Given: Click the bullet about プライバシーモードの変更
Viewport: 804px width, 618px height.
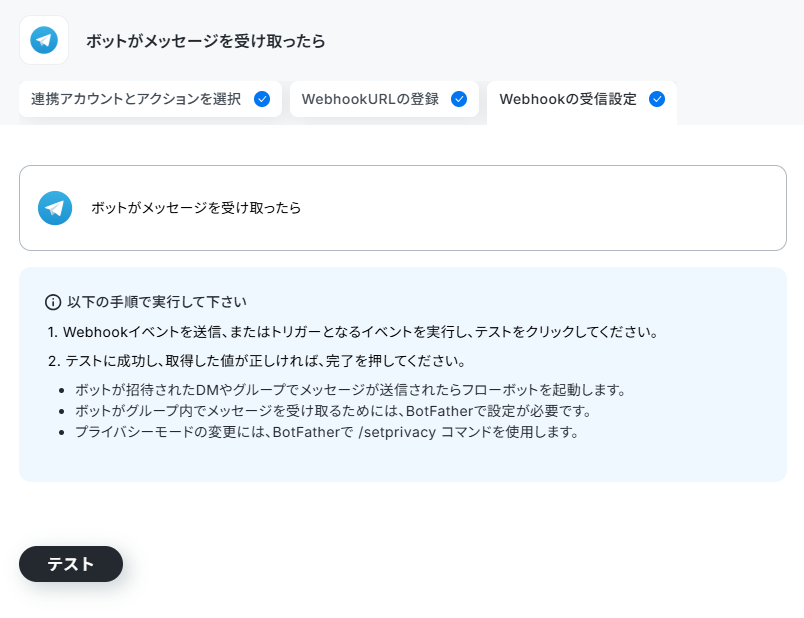Looking at the screenshot, I should pos(327,432).
